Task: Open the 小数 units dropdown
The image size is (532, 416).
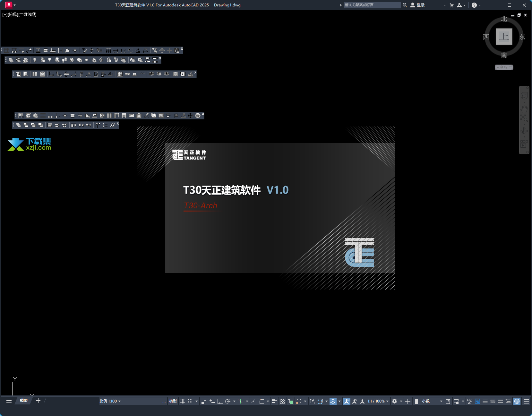Action: [432, 401]
